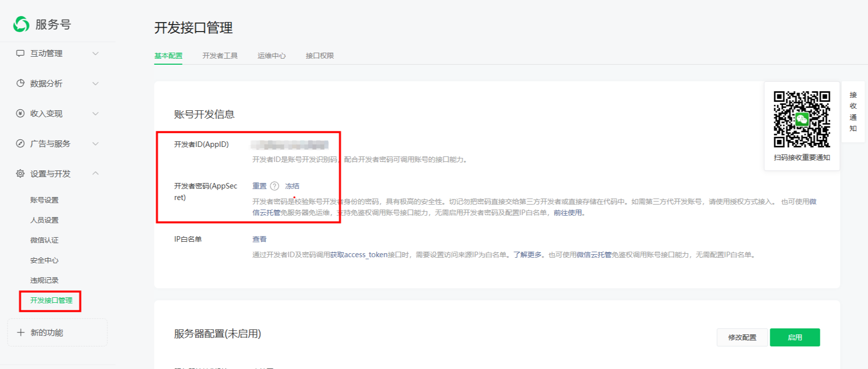Click the 前往使用 link
Viewport: 868px width, 369px height.
(568, 213)
